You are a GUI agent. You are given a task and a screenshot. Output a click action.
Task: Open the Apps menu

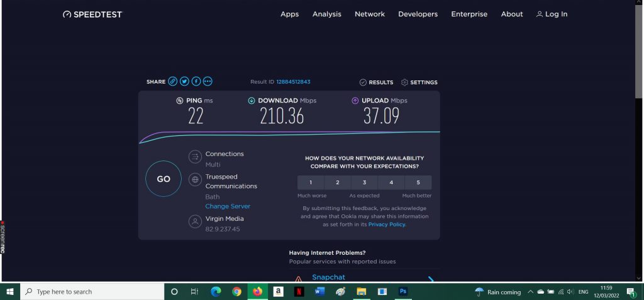point(289,14)
